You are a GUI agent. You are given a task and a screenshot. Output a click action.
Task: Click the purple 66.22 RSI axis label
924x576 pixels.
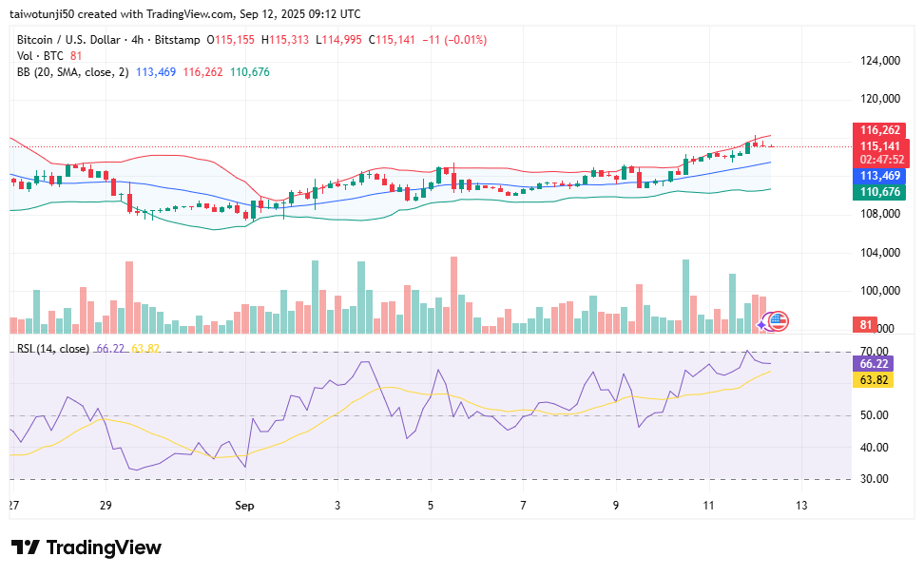[874, 364]
